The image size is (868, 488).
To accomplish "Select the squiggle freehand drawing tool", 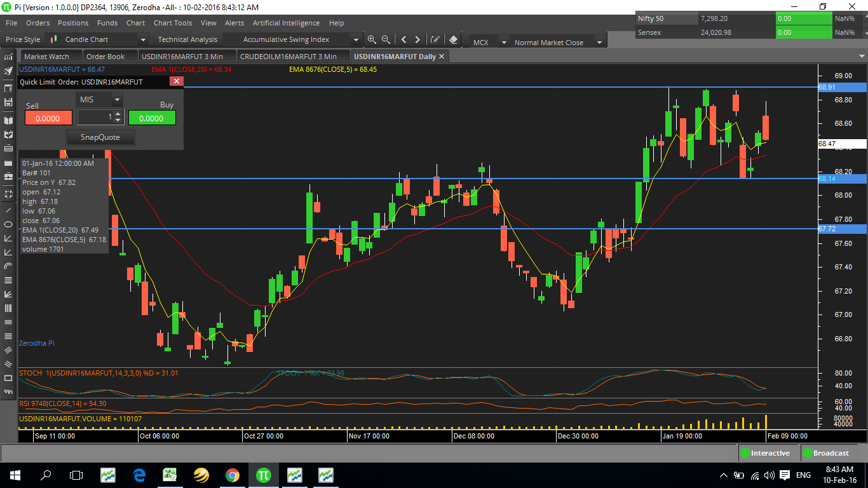I will point(8,392).
